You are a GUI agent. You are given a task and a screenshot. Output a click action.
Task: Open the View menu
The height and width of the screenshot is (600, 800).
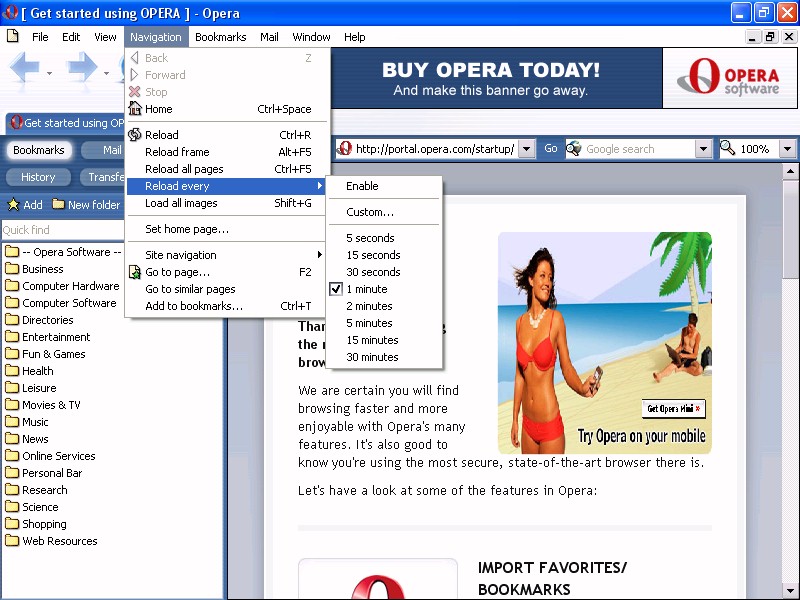coord(105,37)
